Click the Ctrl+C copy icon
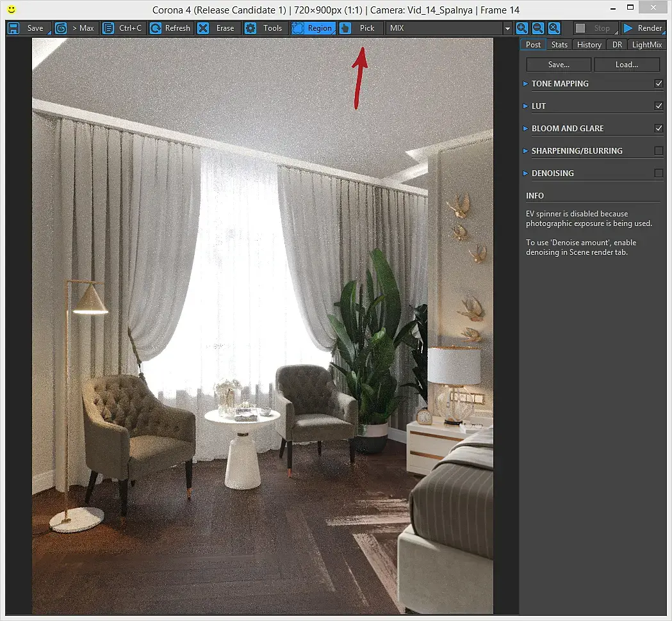The image size is (672, 621). click(x=108, y=28)
